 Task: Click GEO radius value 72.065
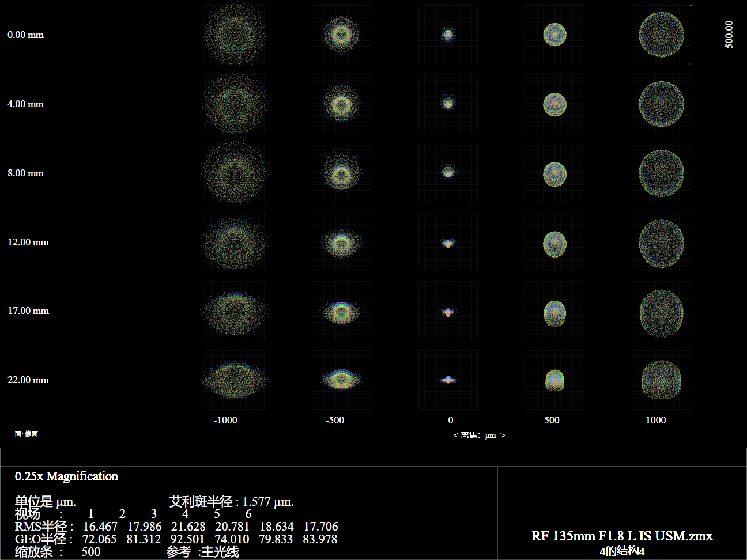click(100, 539)
